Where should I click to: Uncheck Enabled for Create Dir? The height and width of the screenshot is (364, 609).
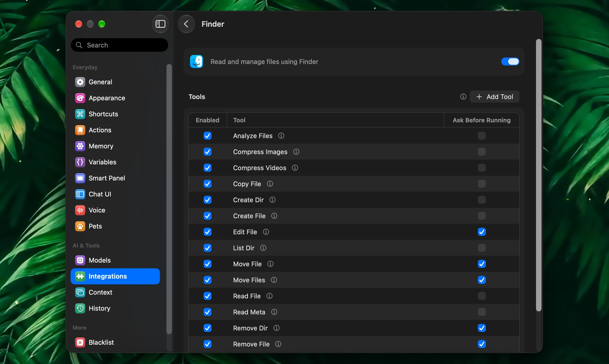pos(207,200)
